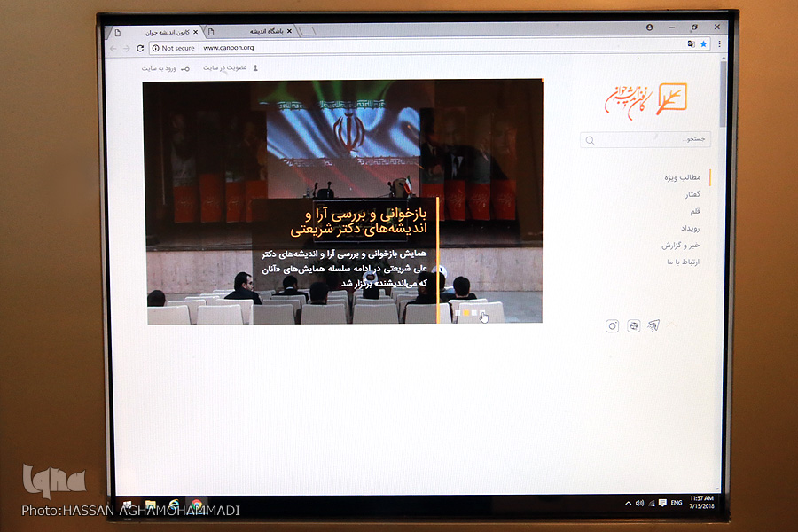Image resolution: width=798 pixels, height=532 pixels.
Task: Select the highlighted yellow slider dot
Action: [x=466, y=313]
